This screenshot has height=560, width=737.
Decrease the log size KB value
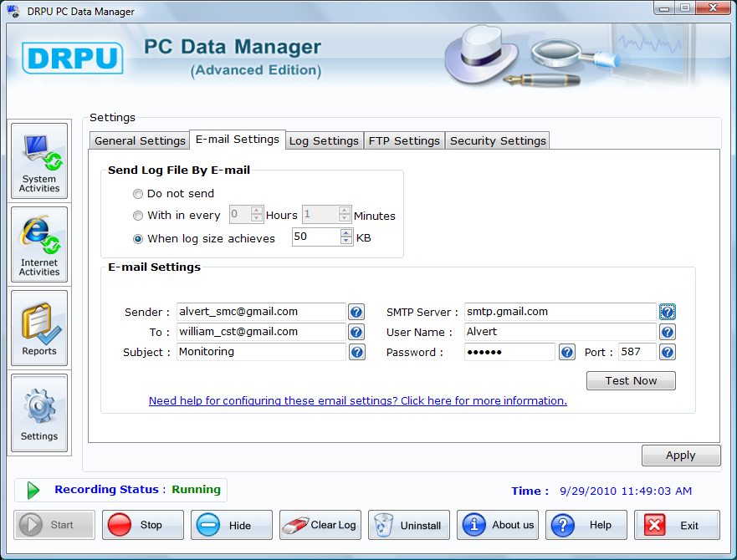click(346, 241)
